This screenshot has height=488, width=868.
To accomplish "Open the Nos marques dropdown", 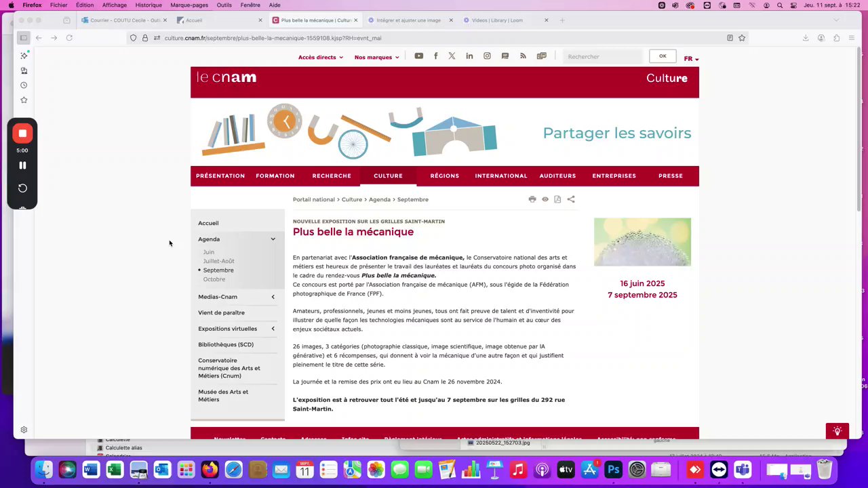I will click(x=377, y=58).
